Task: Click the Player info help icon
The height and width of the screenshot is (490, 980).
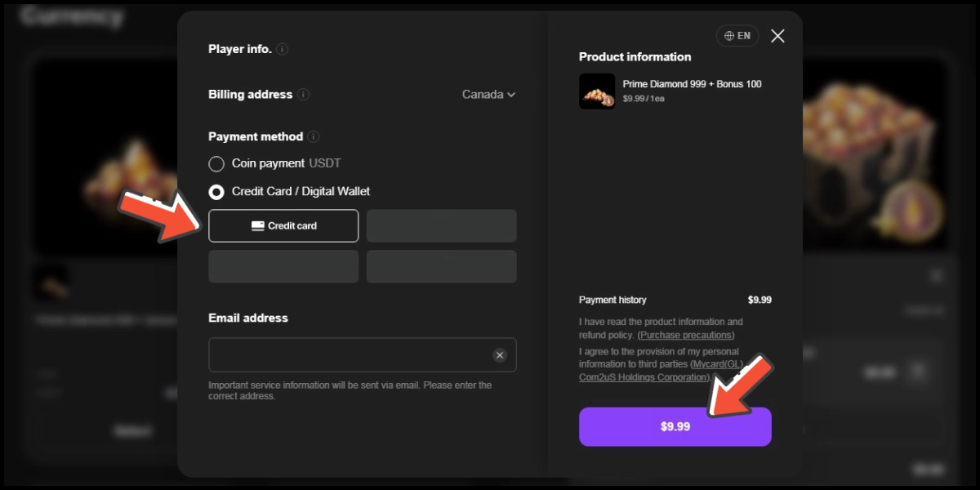Action: click(283, 49)
